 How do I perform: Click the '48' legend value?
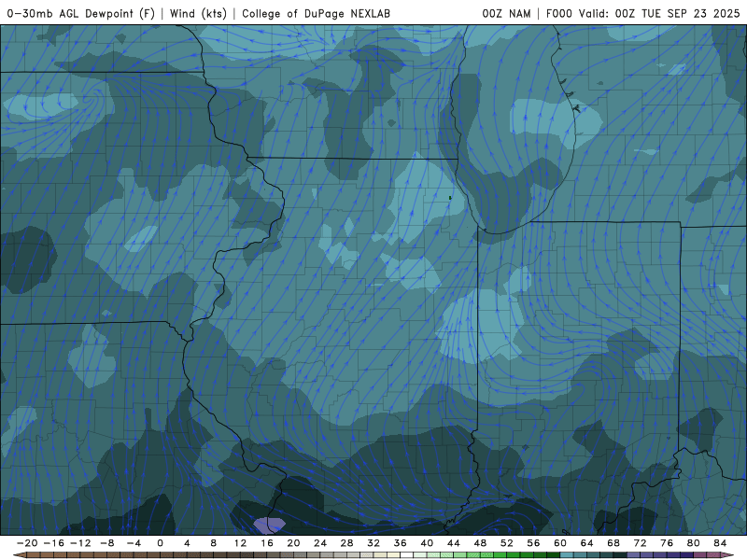(480, 543)
